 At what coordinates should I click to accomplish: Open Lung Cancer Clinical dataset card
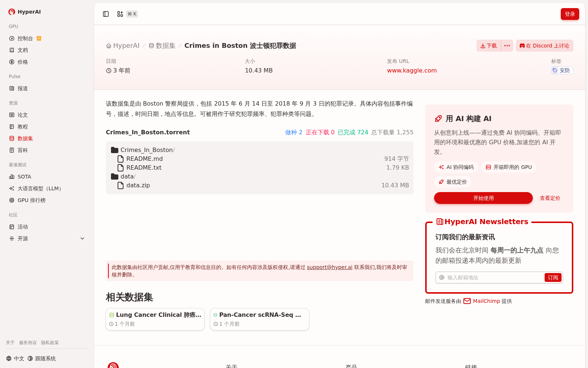[155, 319]
